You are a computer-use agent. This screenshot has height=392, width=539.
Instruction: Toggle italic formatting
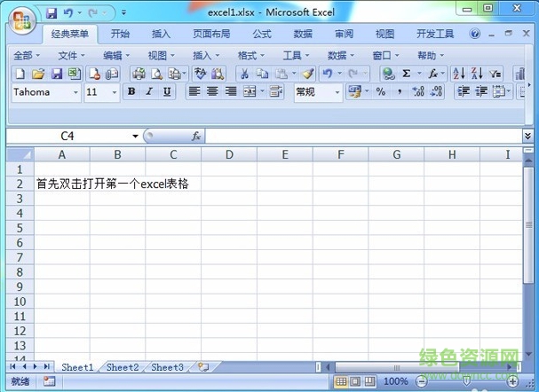(149, 91)
